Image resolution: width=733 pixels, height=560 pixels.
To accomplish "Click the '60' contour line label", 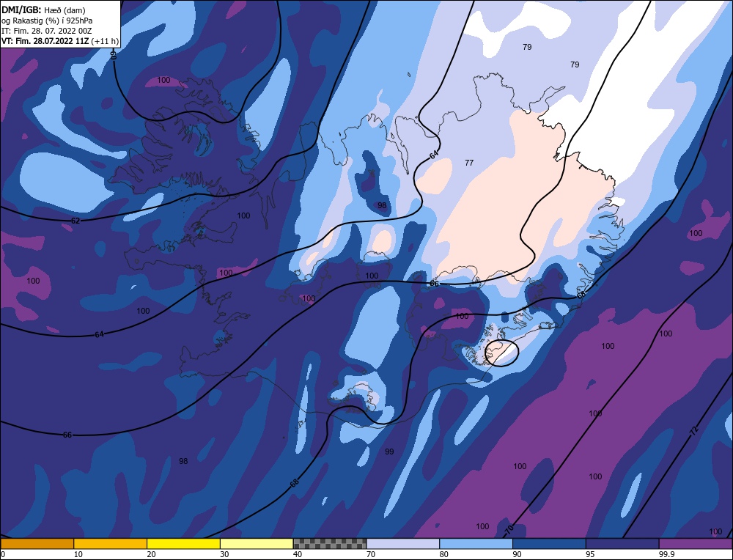I will 113,55.
